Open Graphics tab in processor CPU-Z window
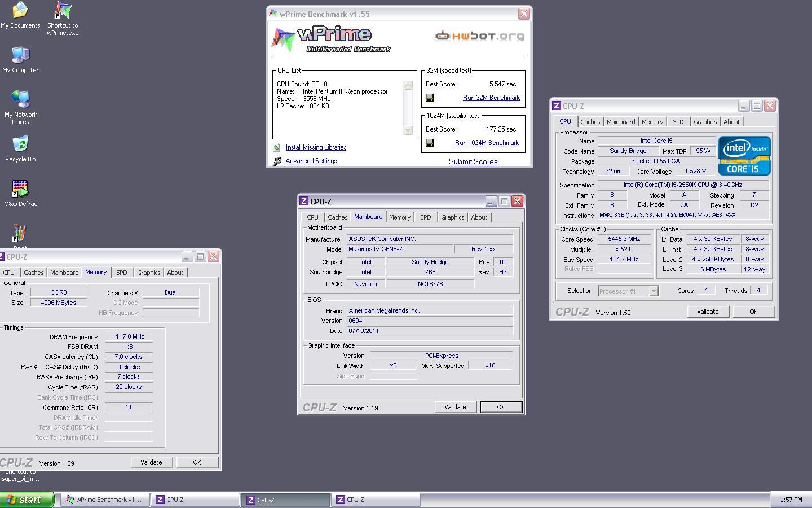 [x=705, y=122]
